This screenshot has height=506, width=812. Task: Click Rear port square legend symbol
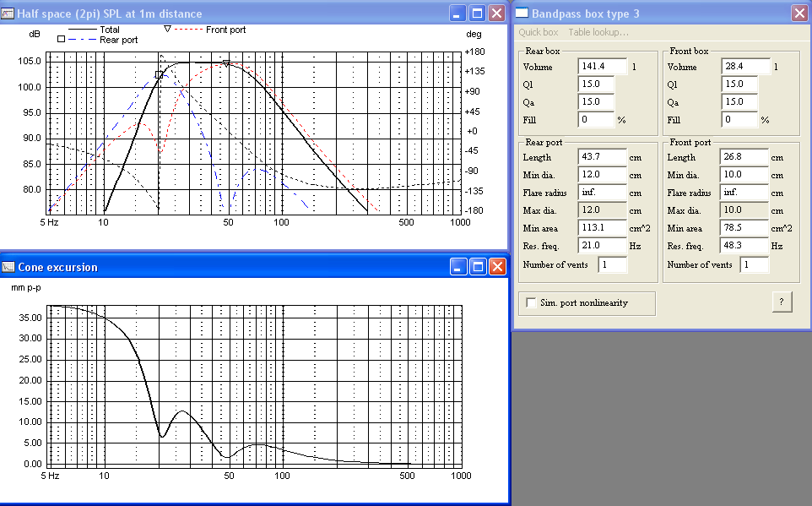pyautogui.click(x=61, y=39)
